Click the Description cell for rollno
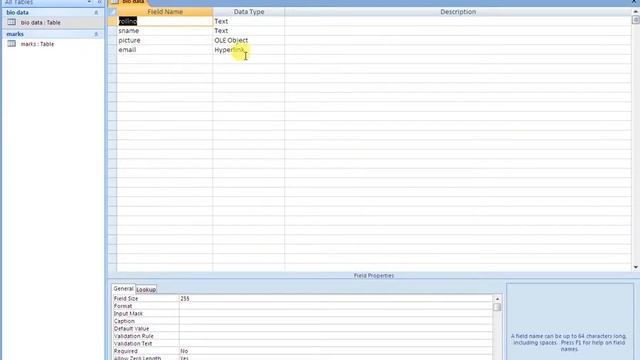Screen dimensions: 640x360 click(458, 21)
